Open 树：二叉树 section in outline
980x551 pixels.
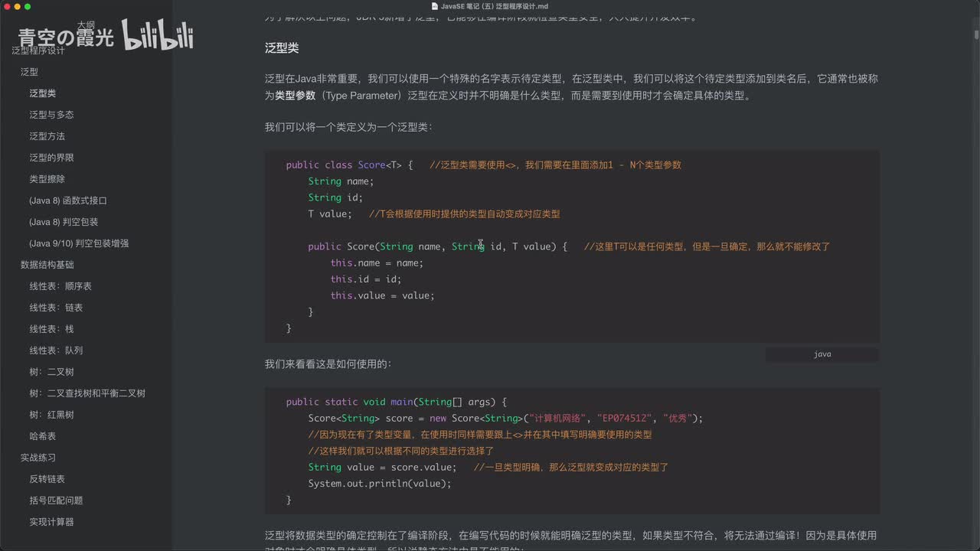(51, 372)
